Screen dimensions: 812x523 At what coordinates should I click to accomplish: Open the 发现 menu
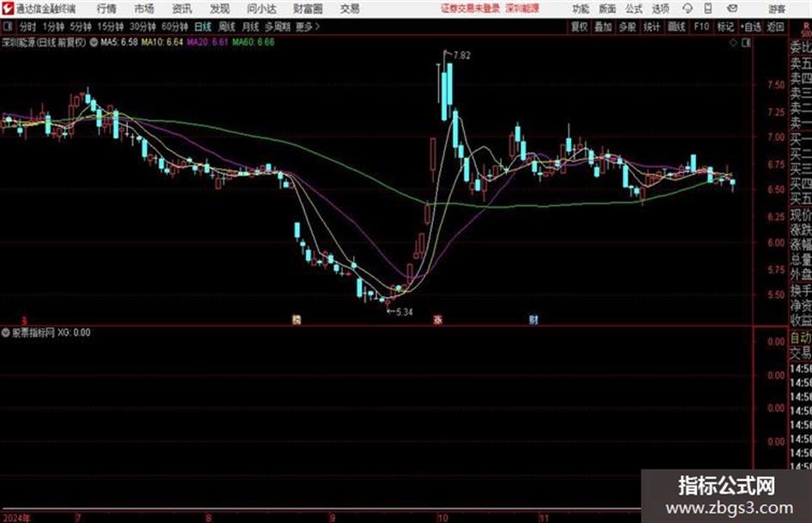tap(220, 9)
